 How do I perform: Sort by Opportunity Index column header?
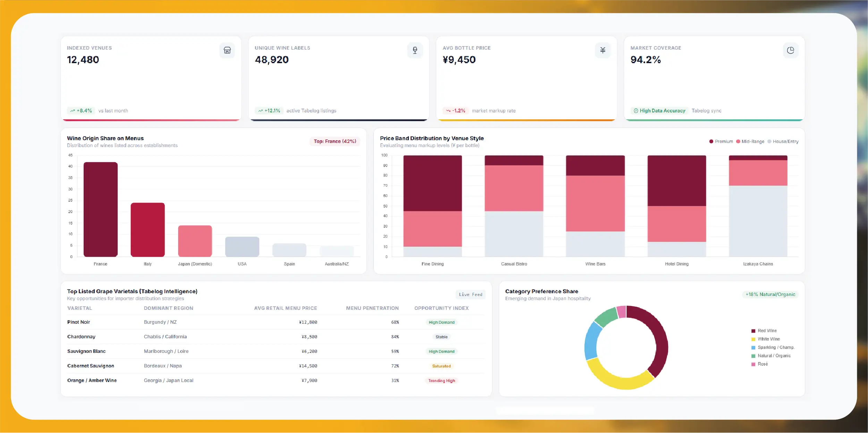[441, 308]
